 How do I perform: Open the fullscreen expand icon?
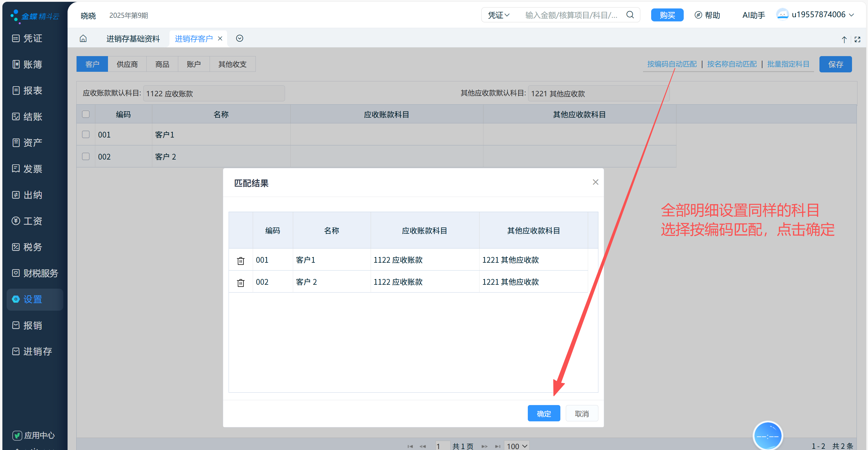click(857, 40)
